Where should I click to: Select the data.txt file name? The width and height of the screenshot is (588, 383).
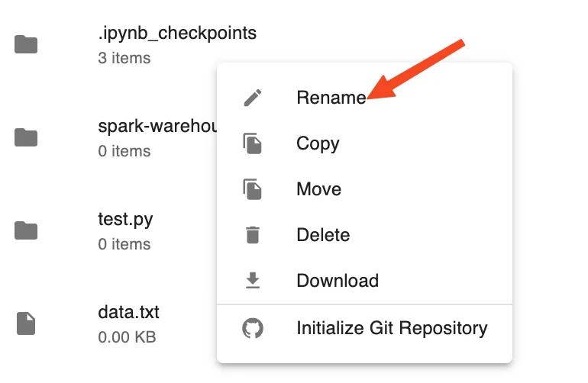tap(128, 312)
